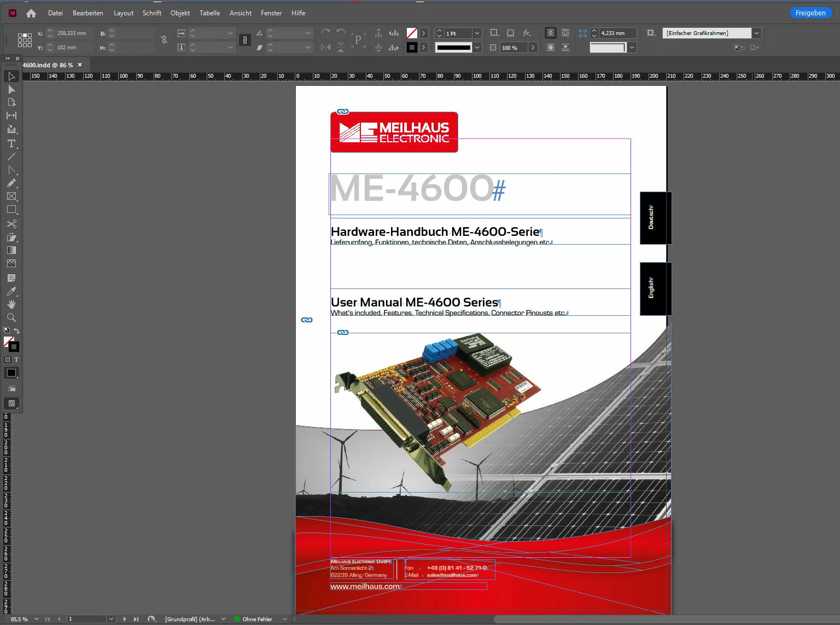Click the reference point locator grid
The image size is (840, 625).
point(25,40)
